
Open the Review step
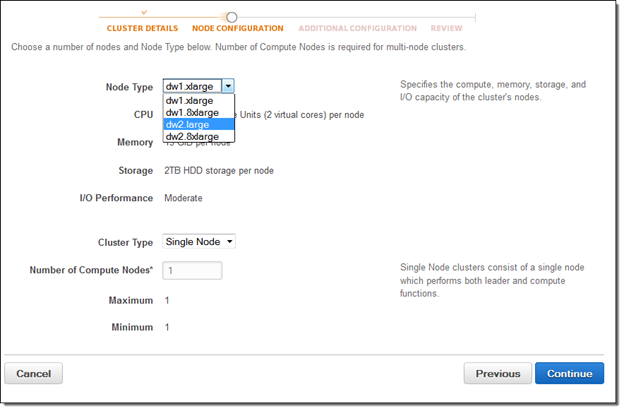[446, 29]
